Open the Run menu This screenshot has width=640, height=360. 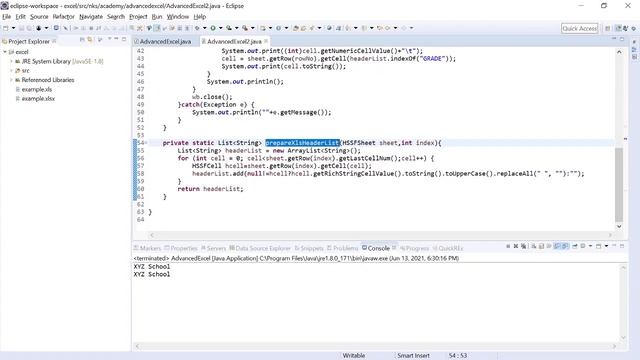point(157,17)
